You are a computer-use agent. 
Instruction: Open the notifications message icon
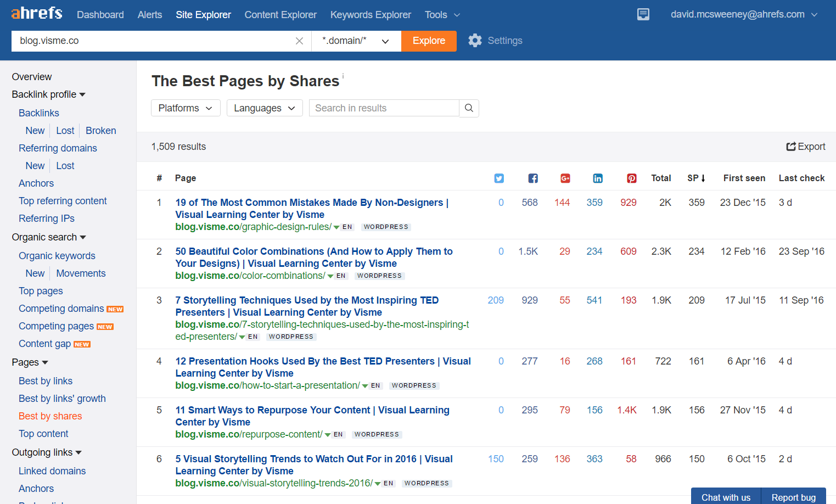pyautogui.click(x=643, y=14)
